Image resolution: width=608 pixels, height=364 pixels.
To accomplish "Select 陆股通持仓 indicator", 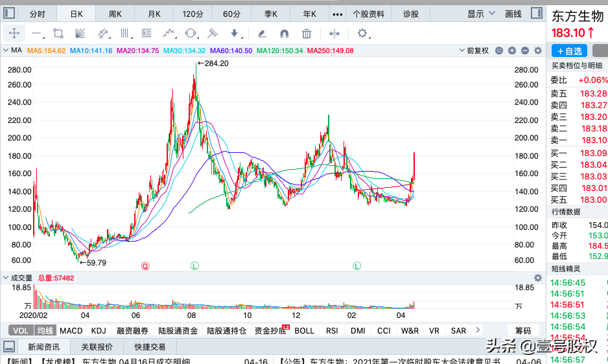I will coord(226,331).
